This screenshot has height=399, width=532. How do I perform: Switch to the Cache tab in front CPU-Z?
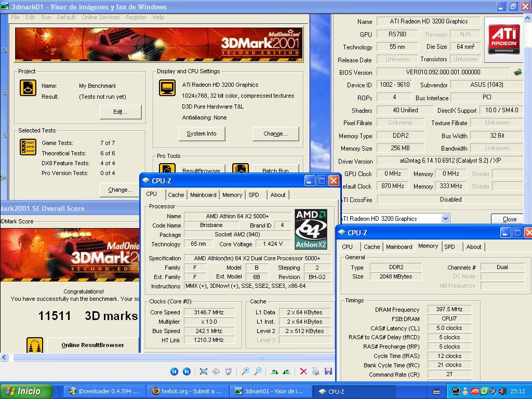176,195
